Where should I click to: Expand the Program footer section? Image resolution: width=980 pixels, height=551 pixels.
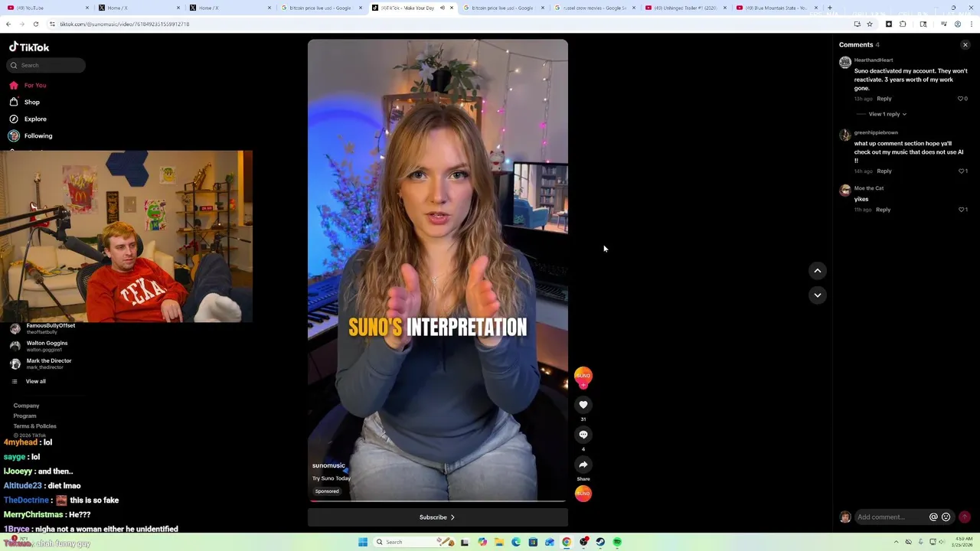point(24,416)
